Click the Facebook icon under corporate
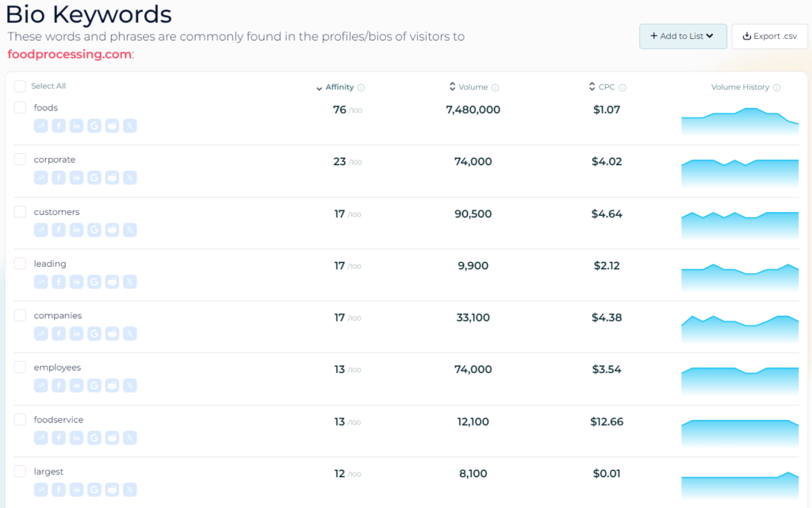This screenshot has width=812, height=508. pos(59,178)
